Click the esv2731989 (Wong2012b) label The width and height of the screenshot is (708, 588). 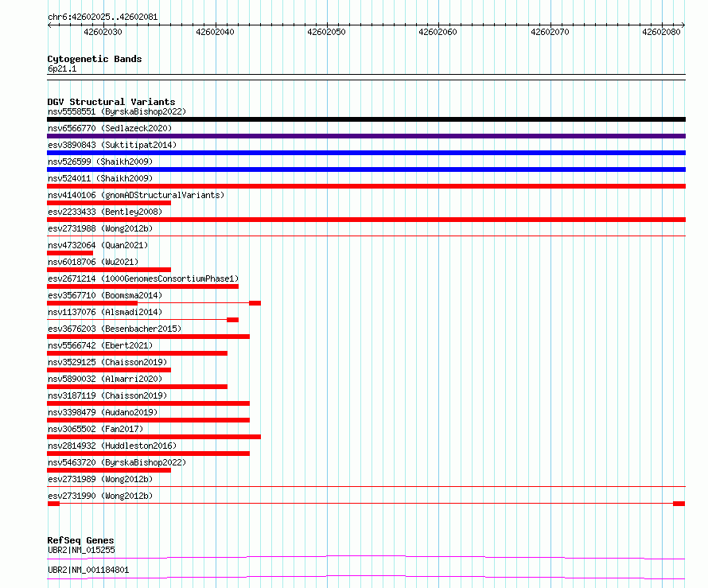point(100,479)
